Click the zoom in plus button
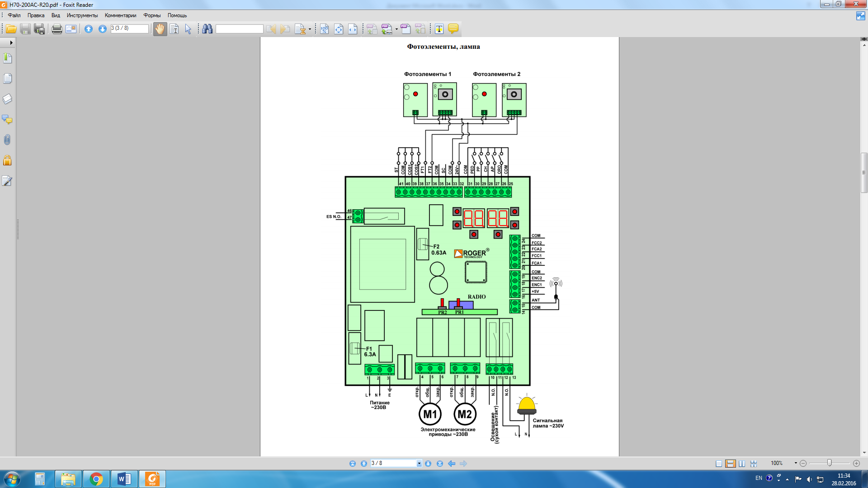This screenshot has width=868, height=488. pos(856,464)
